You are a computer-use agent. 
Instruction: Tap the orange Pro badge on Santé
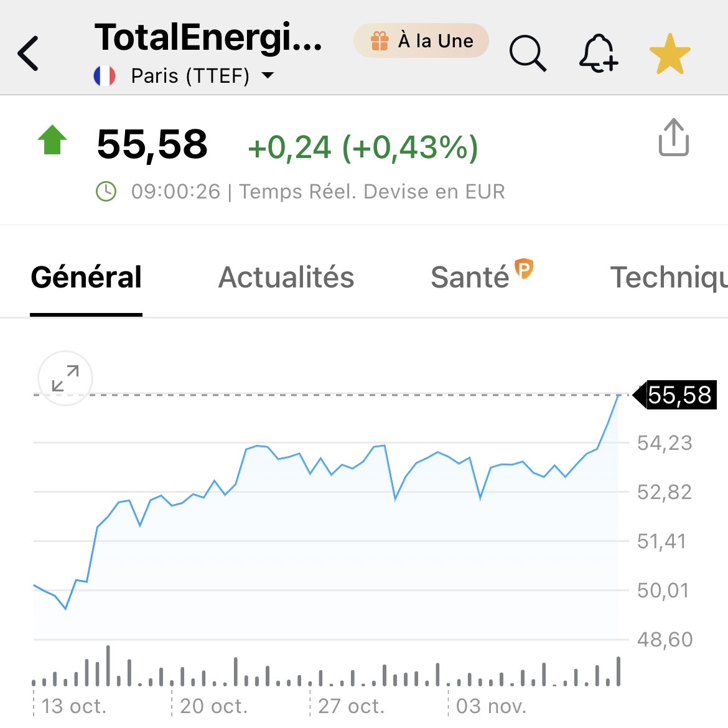(x=525, y=269)
